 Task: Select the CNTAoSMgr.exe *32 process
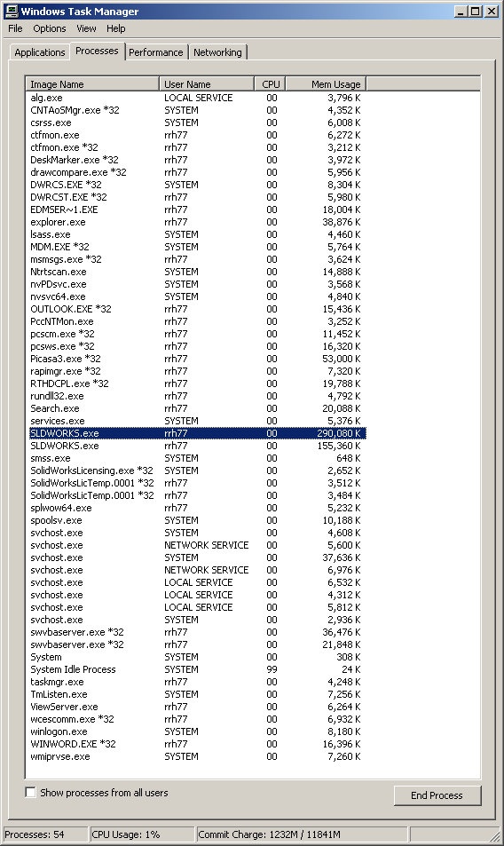click(x=198, y=110)
